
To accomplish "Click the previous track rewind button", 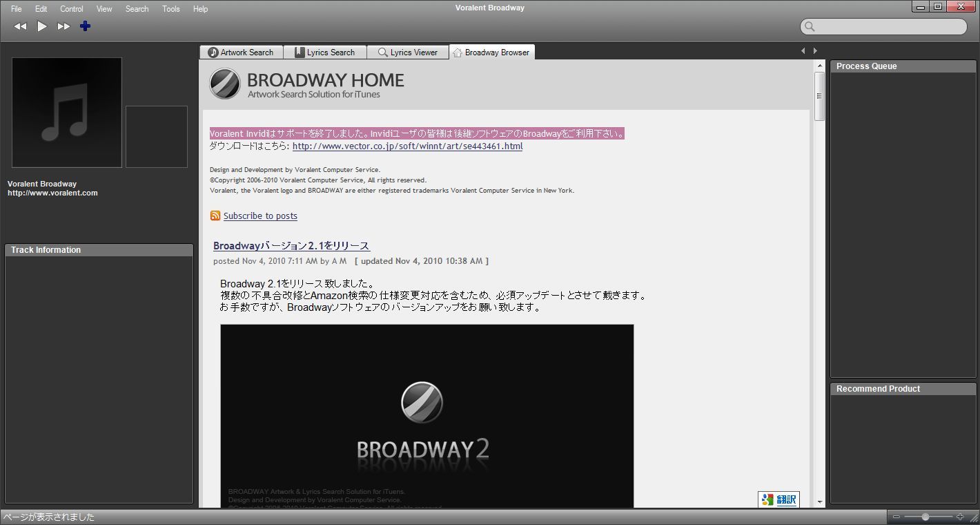I will (x=21, y=26).
